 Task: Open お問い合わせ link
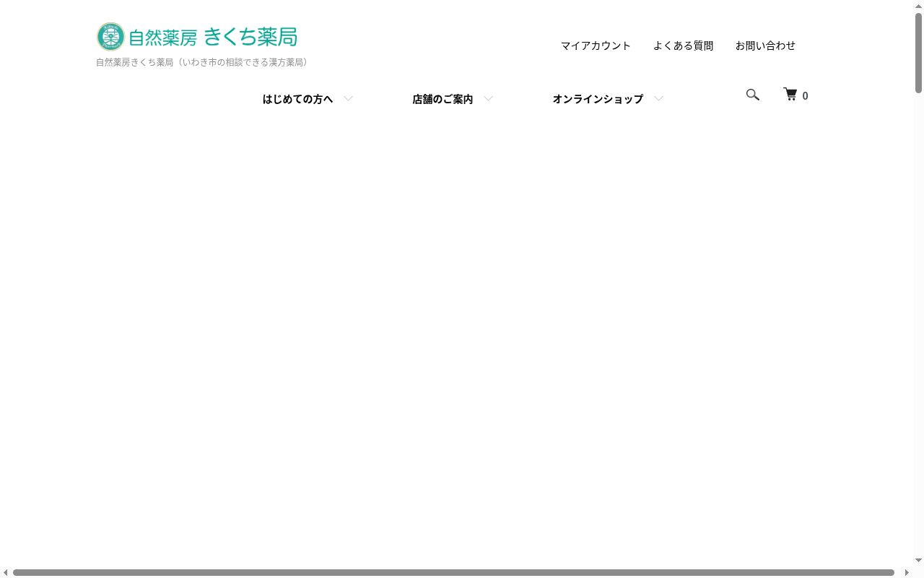pyautogui.click(x=765, y=46)
